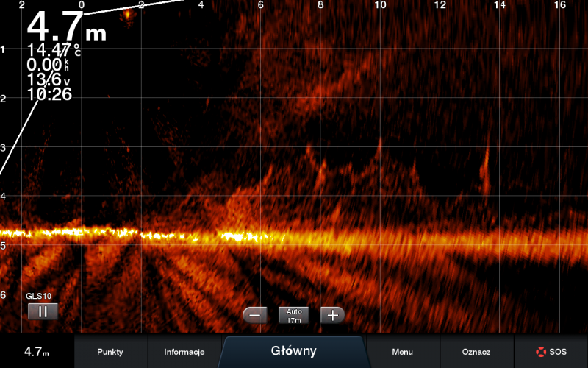Pause the GLS10 sonar scrolling
This screenshot has width=588, height=368.
[x=43, y=311]
